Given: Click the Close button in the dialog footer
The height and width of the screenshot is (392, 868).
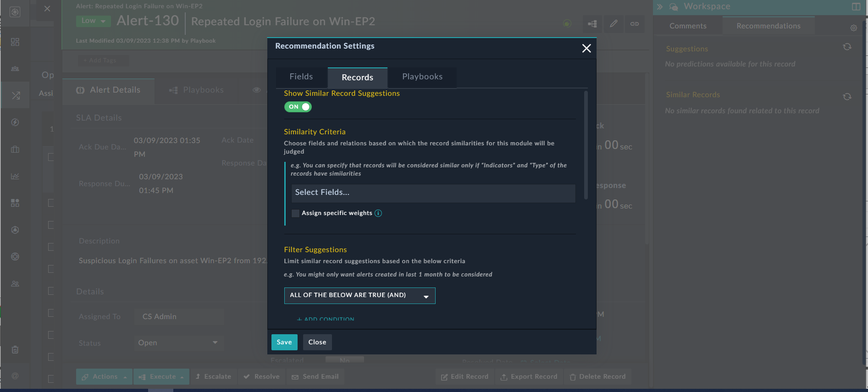Looking at the screenshot, I should coord(317,342).
